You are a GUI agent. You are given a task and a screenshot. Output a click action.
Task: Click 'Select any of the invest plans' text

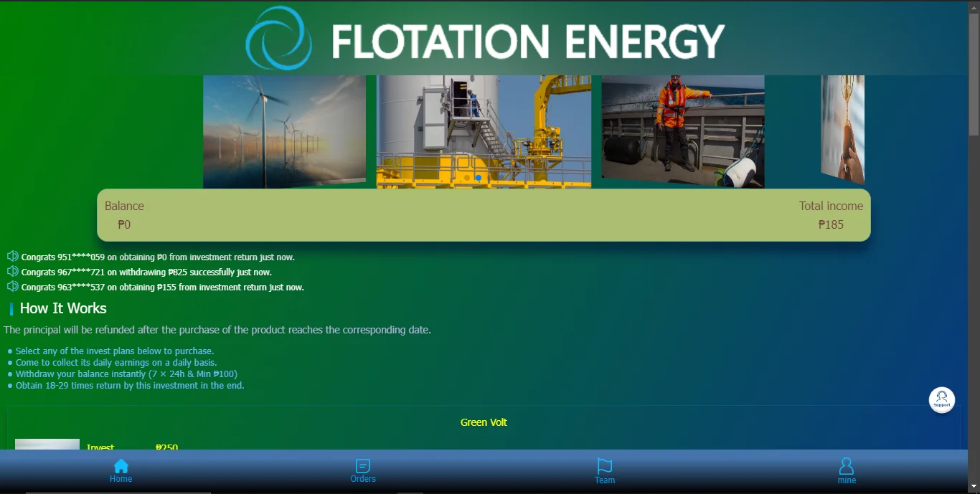[115, 351]
